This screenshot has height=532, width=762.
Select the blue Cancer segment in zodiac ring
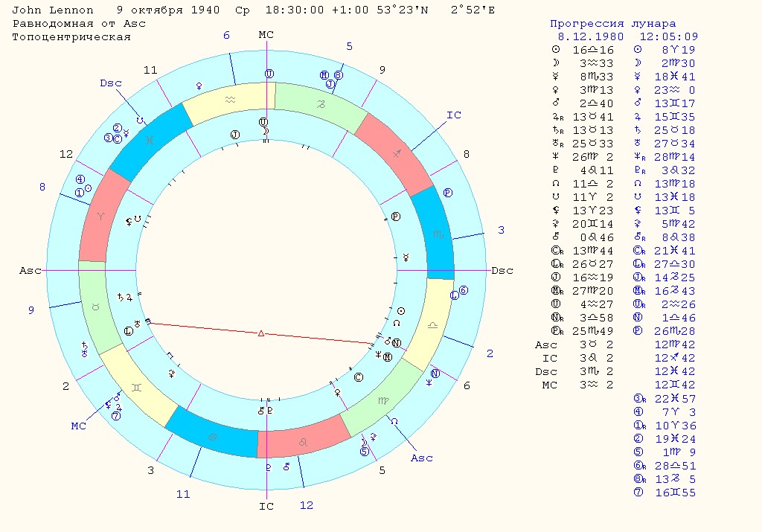click(x=212, y=437)
